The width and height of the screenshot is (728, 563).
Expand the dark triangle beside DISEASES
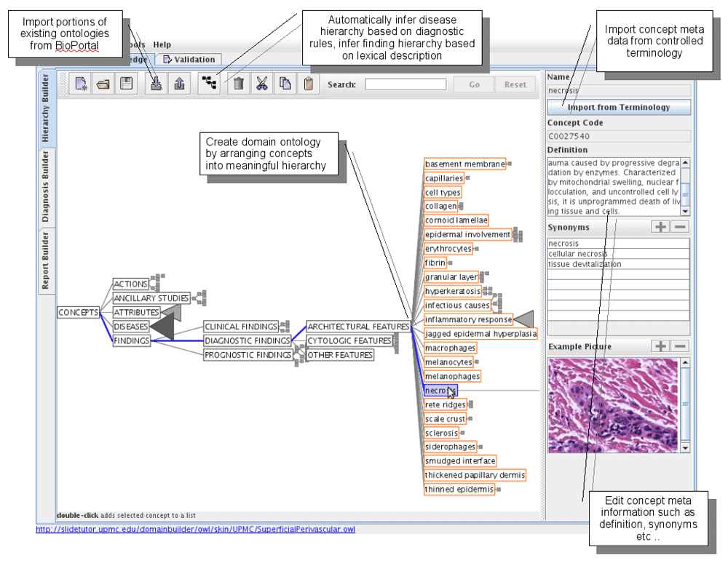162,326
